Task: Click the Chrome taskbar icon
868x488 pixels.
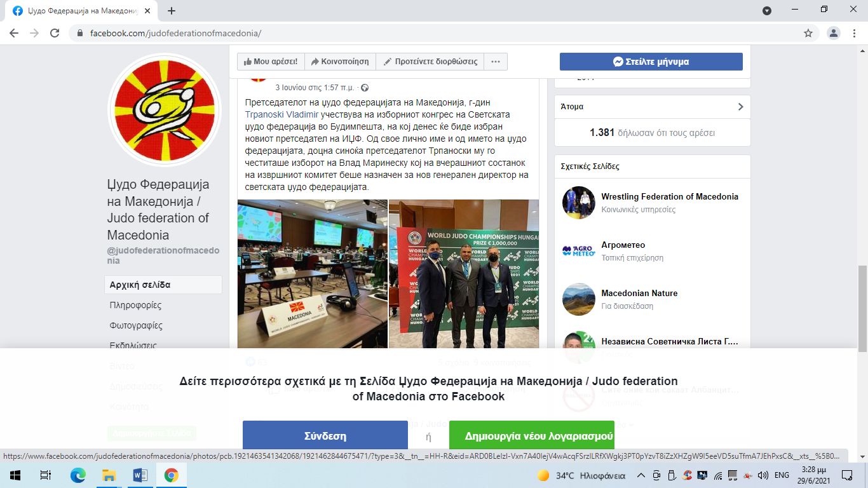Action: [171, 475]
